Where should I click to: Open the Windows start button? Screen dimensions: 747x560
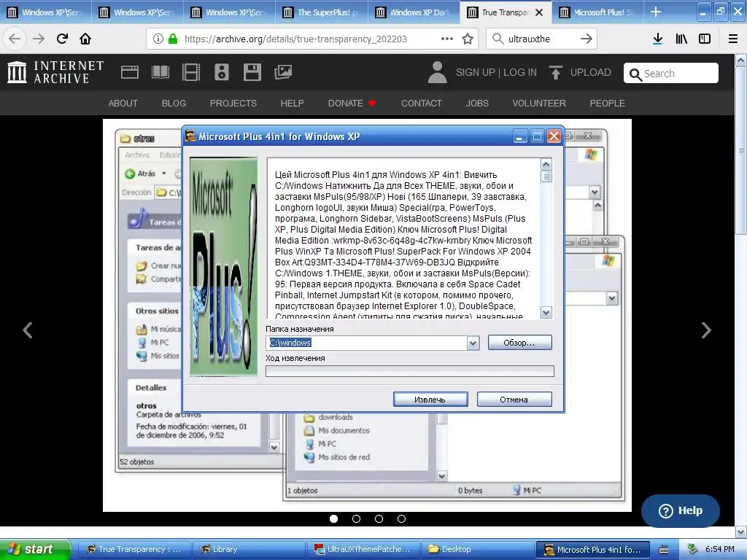[35, 550]
